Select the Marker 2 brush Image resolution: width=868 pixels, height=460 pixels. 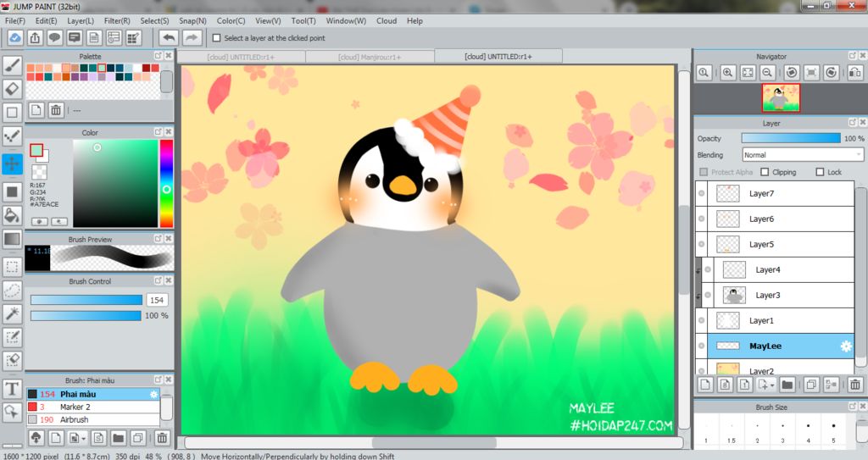click(93, 407)
